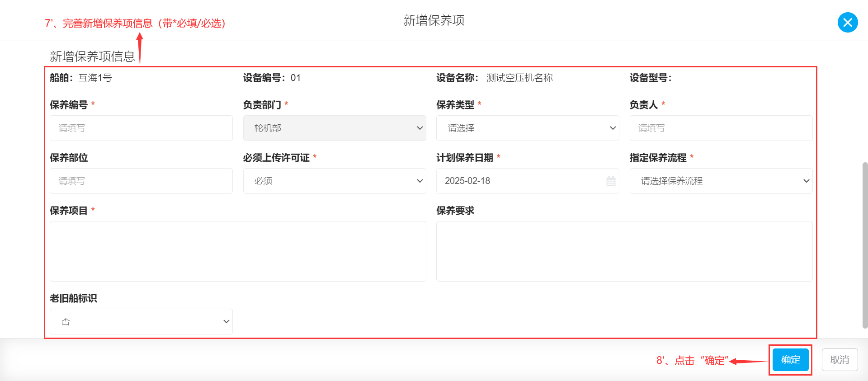Click the 新增保养项 dialog title

point(434,20)
